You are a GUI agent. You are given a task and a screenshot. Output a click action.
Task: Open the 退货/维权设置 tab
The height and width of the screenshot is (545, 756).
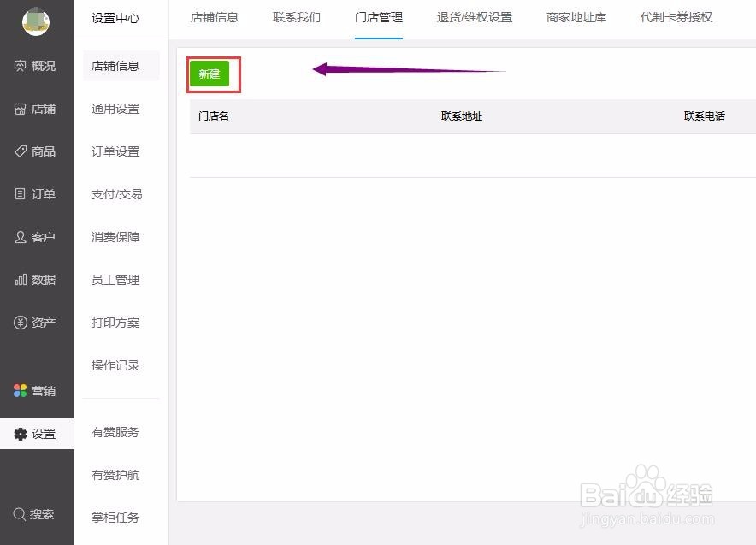point(475,17)
